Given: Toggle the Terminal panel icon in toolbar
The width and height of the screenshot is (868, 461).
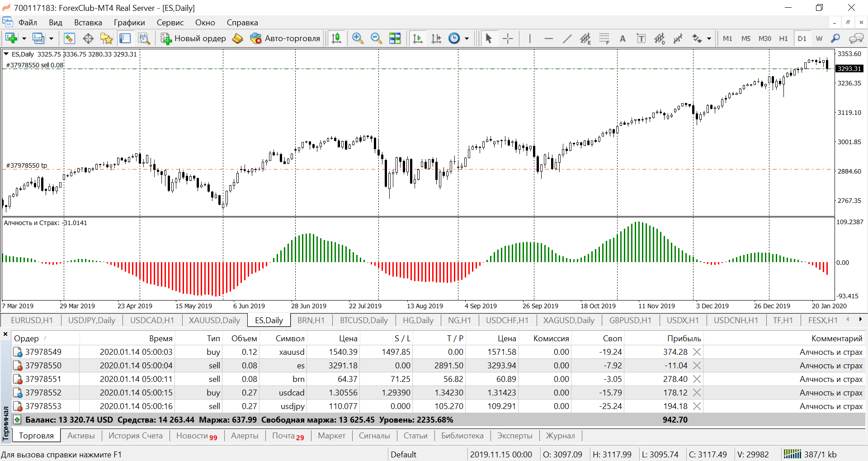Looking at the screenshot, I should (125, 38).
